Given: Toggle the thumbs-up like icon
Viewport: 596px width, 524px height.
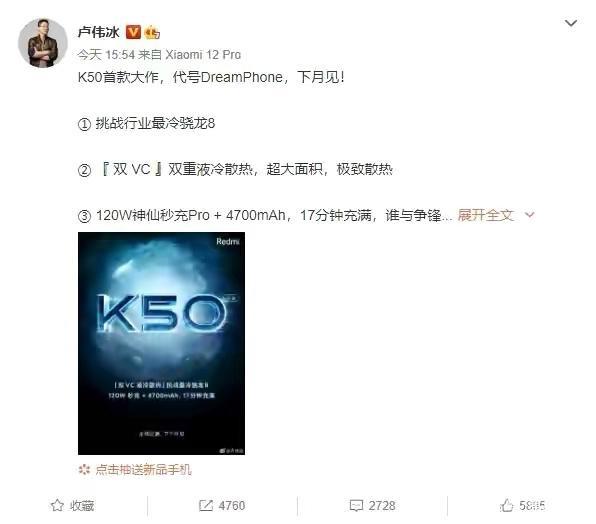Looking at the screenshot, I should (x=507, y=505).
